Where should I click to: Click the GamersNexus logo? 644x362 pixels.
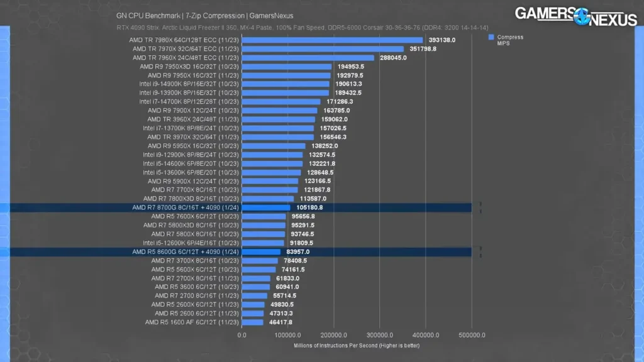(x=575, y=16)
